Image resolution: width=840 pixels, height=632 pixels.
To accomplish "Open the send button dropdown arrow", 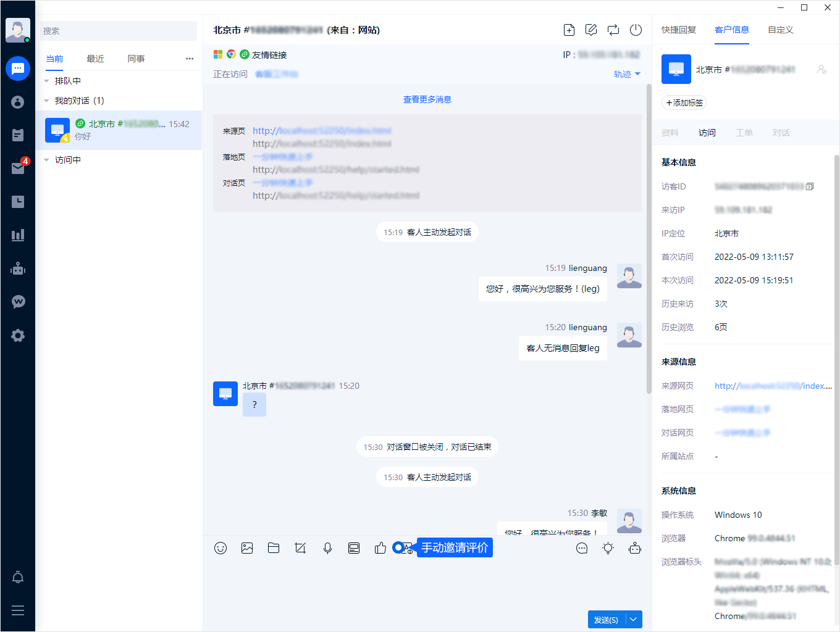I will coord(634,620).
